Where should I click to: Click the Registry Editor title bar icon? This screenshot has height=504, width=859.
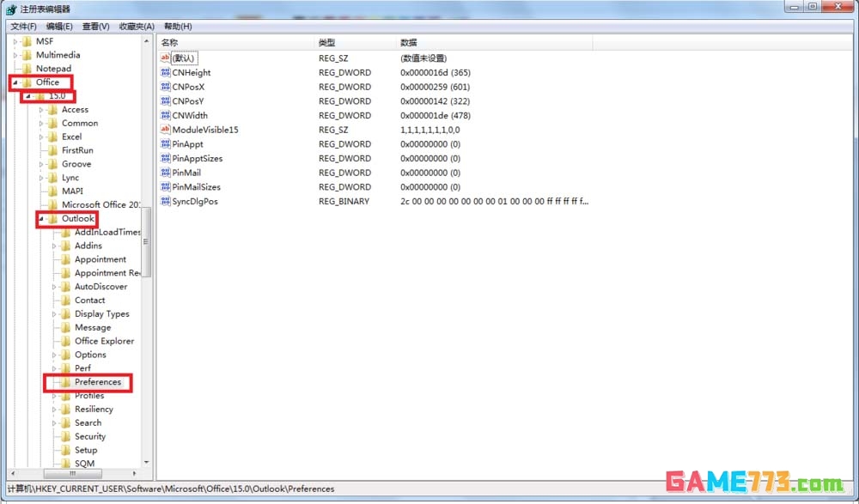(11, 9)
